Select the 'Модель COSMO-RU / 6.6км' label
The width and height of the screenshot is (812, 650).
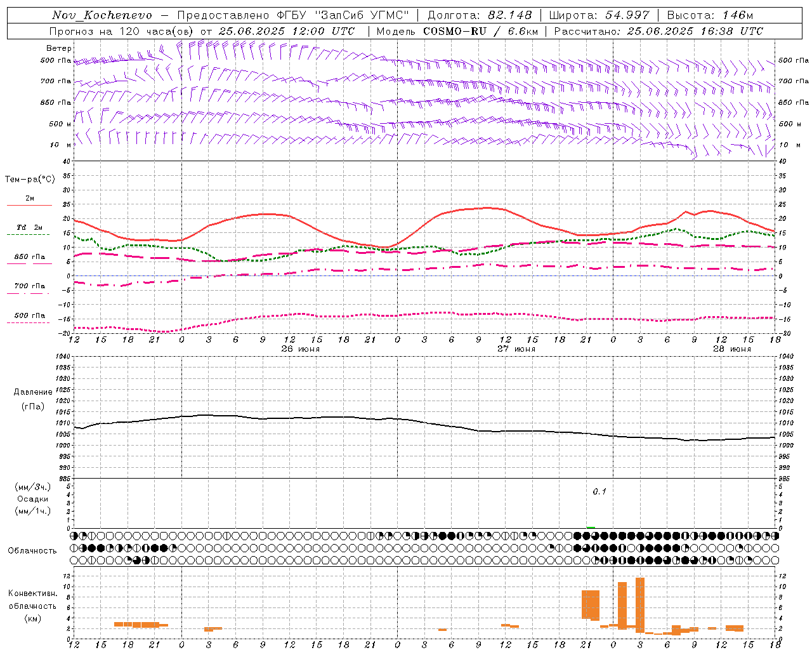pyautogui.click(x=457, y=31)
